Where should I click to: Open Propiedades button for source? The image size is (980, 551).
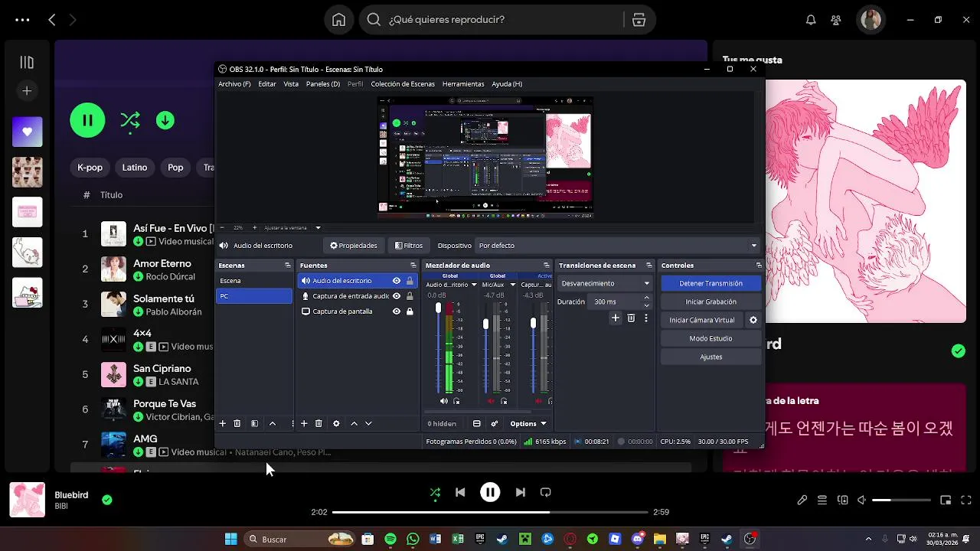point(354,246)
